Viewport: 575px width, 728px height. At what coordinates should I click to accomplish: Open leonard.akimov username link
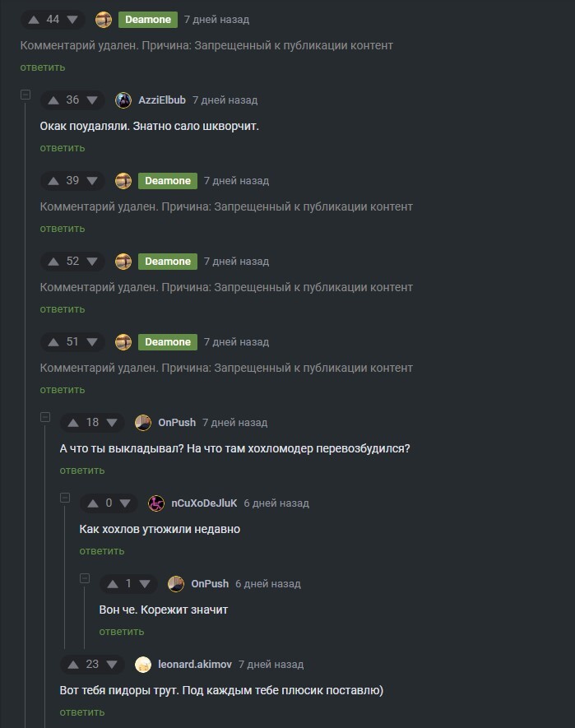pos(195,665)
